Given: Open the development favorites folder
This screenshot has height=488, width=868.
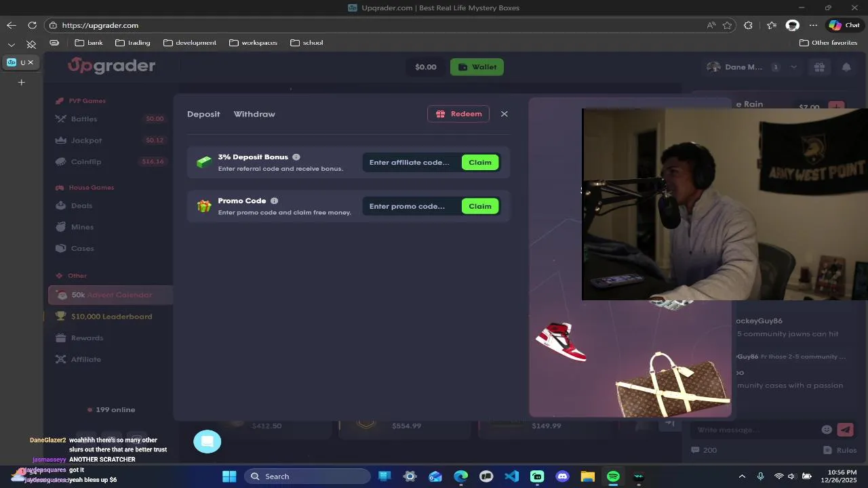Looking at the screenshot, I should (190, 43).
